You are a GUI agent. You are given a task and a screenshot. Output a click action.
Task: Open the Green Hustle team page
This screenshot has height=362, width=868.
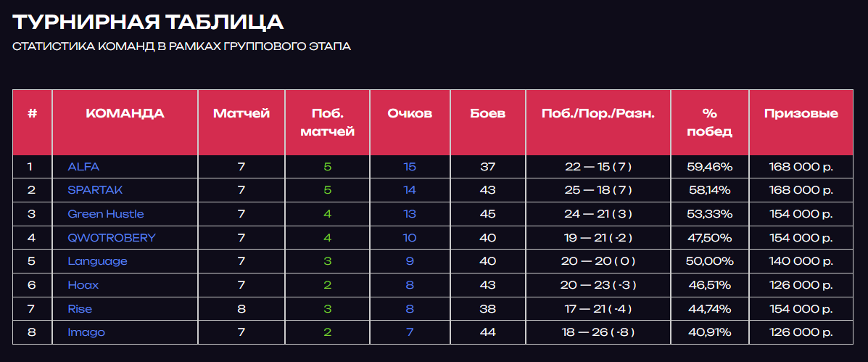pos(106,214)
